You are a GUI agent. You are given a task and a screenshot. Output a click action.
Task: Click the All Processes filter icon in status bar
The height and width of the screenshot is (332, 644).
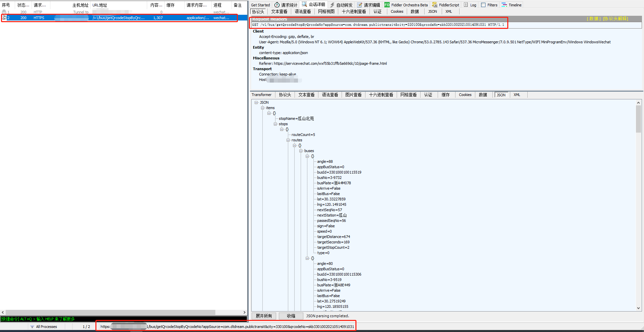coord(32,327)
